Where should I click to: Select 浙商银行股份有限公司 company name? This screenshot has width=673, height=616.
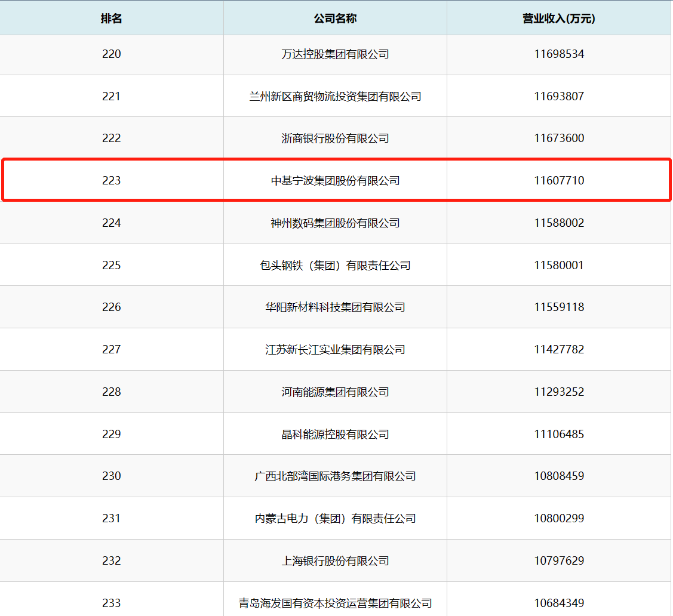click(335, 138)
